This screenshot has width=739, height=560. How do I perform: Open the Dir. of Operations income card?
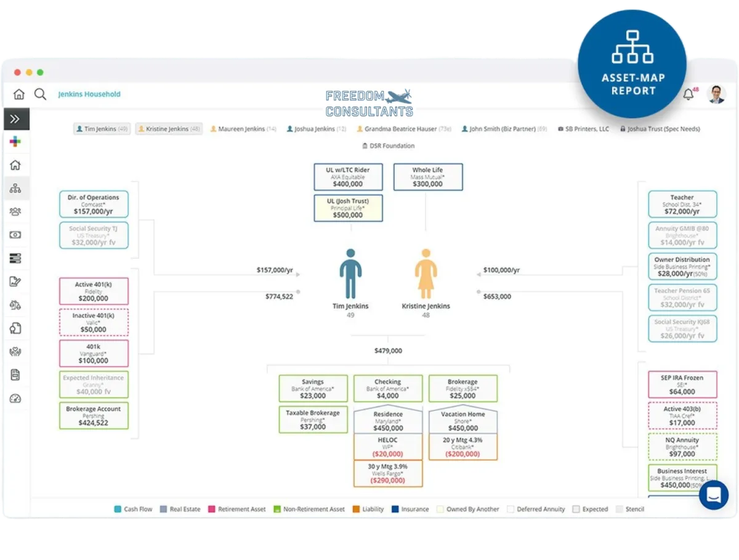click(94, 205)
